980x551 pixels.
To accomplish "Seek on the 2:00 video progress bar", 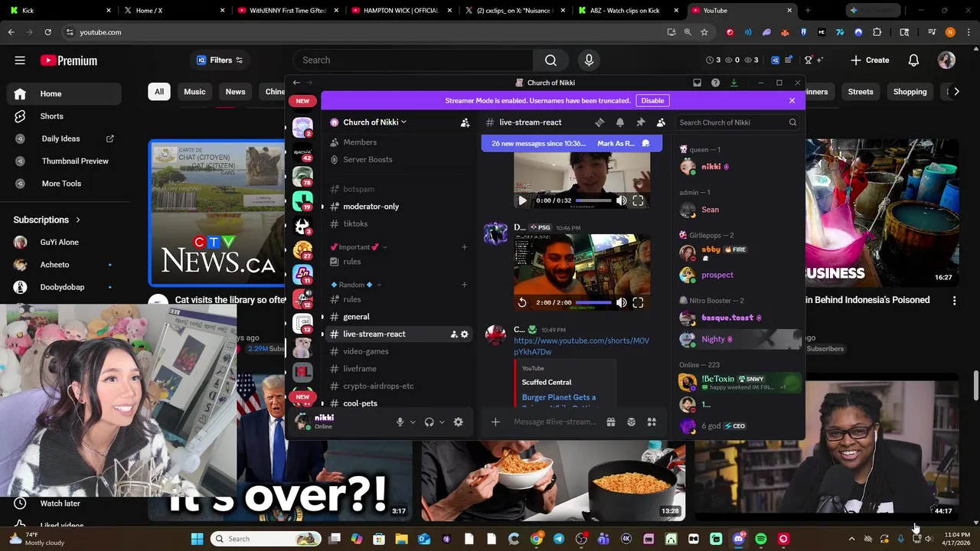I will point(593,302).
